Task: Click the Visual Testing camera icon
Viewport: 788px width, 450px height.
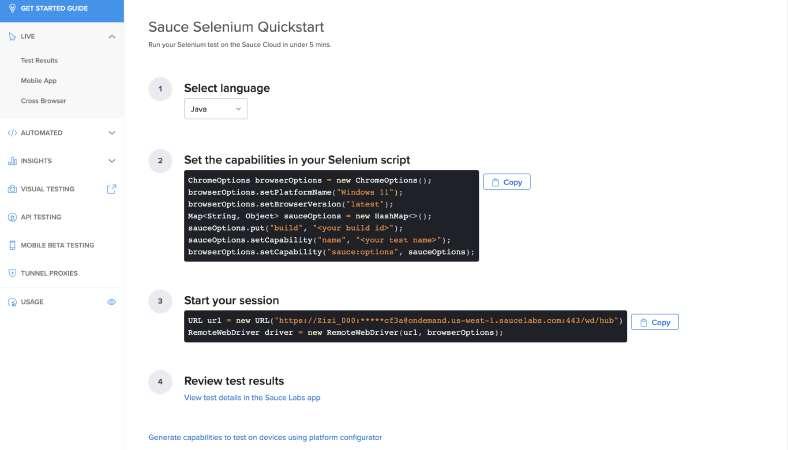Action: [11, 188]
